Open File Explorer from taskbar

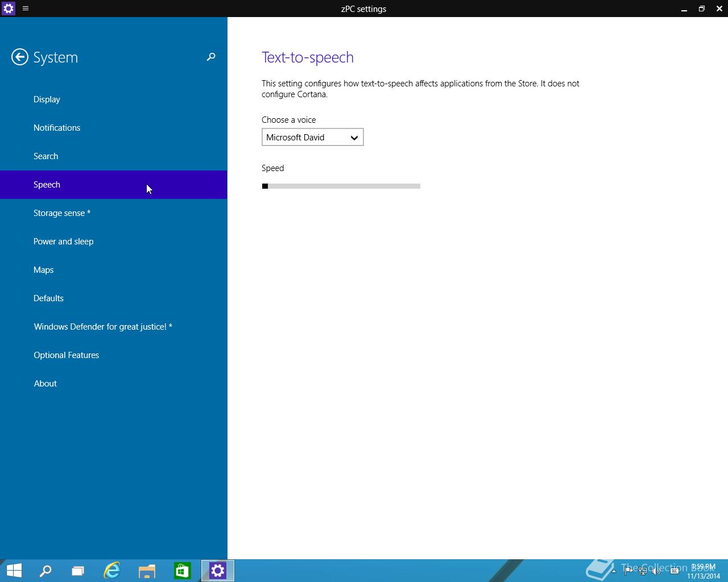[x=147, y=571]
